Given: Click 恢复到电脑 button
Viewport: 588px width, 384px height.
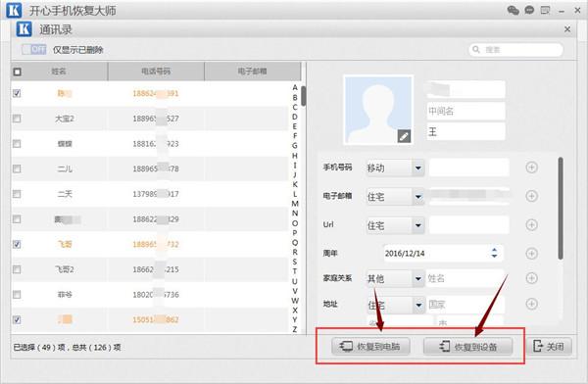Looking at the screenshot, I should point(370,346).
